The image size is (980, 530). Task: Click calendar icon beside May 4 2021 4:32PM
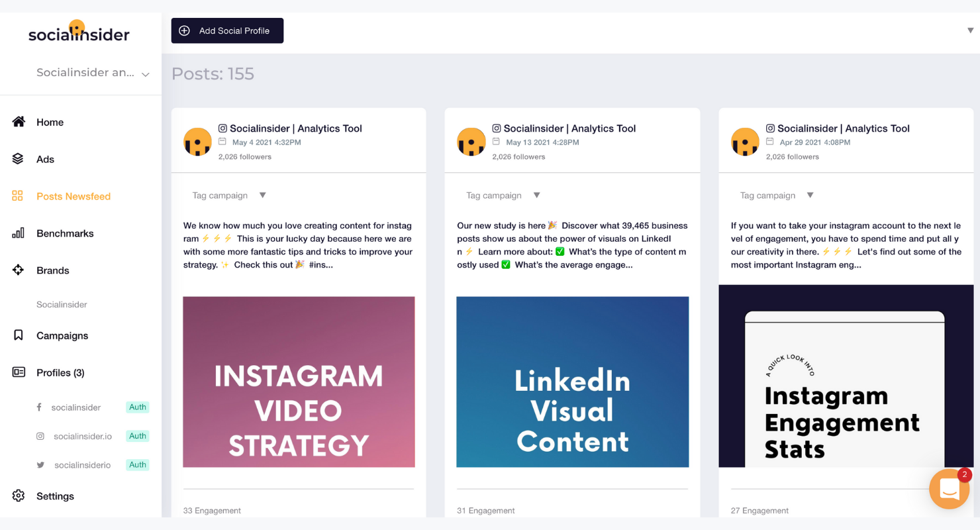222,142
